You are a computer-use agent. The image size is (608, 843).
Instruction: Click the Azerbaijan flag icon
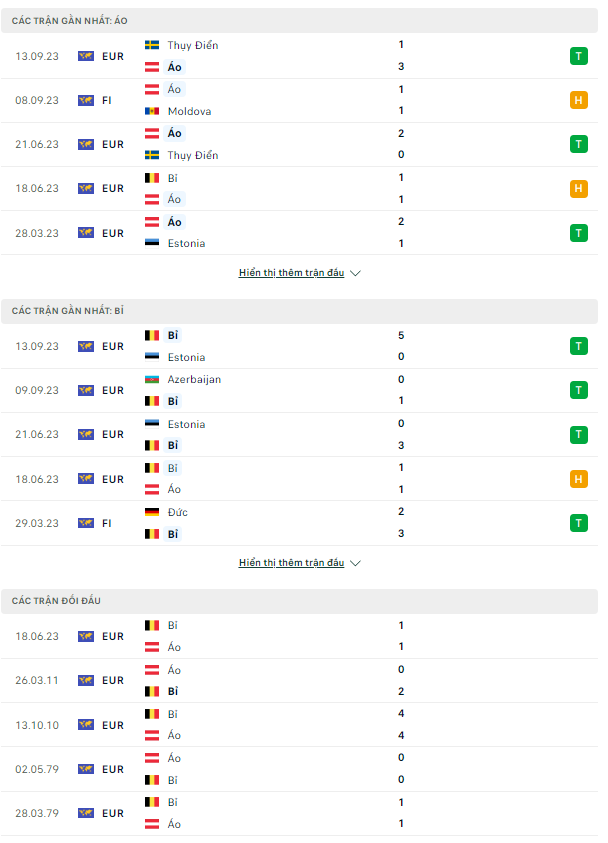152,380
